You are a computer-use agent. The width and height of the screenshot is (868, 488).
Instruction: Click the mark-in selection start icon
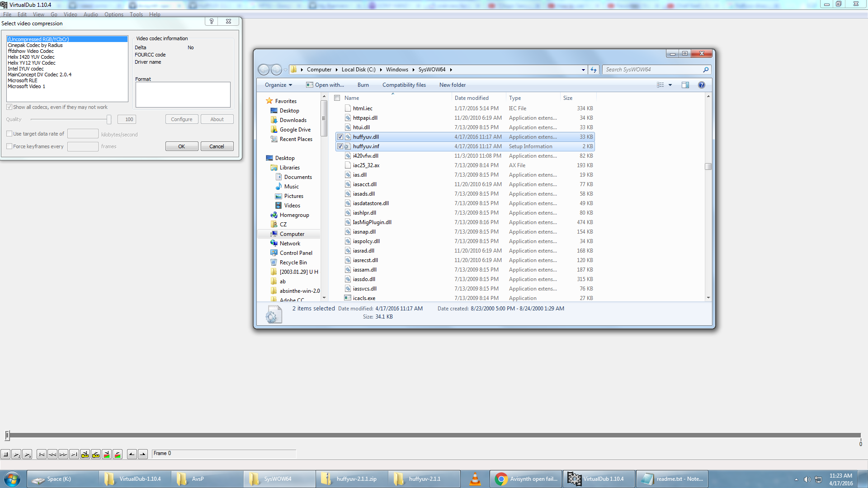132,455
